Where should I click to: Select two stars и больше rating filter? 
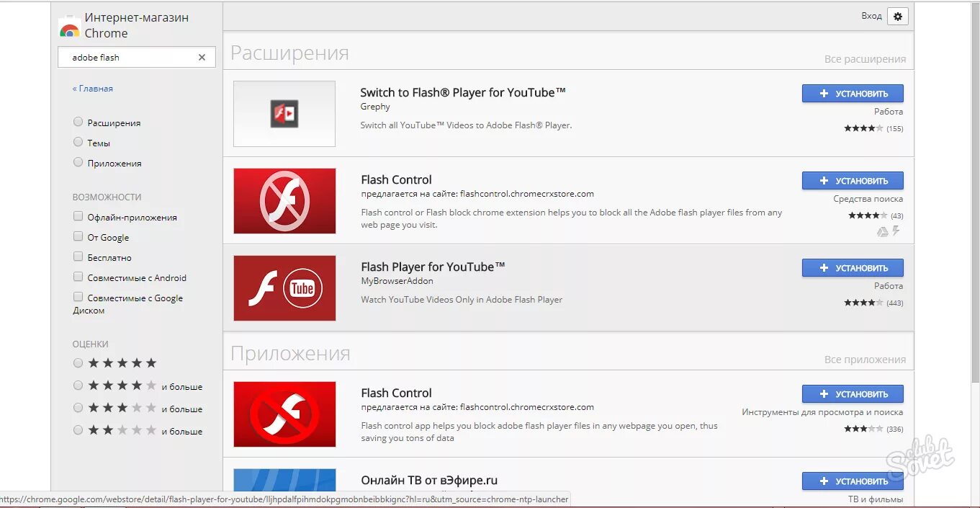click(x=78, y=430)
